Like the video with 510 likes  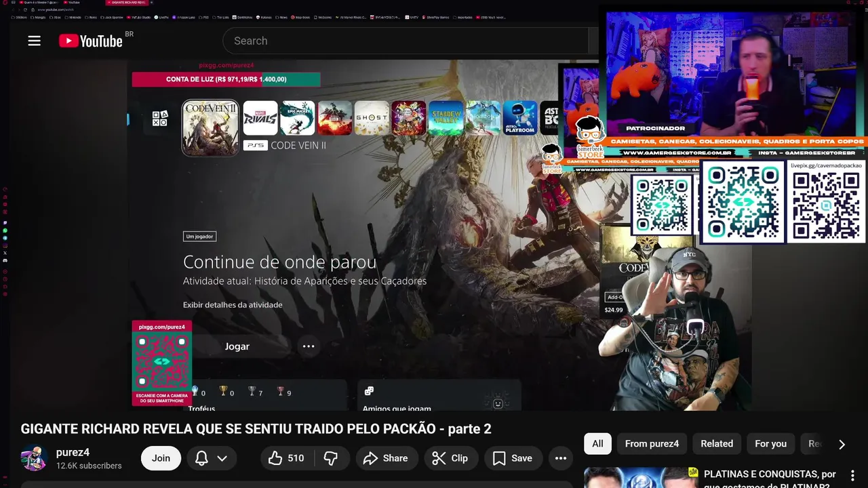click(285, 458)
